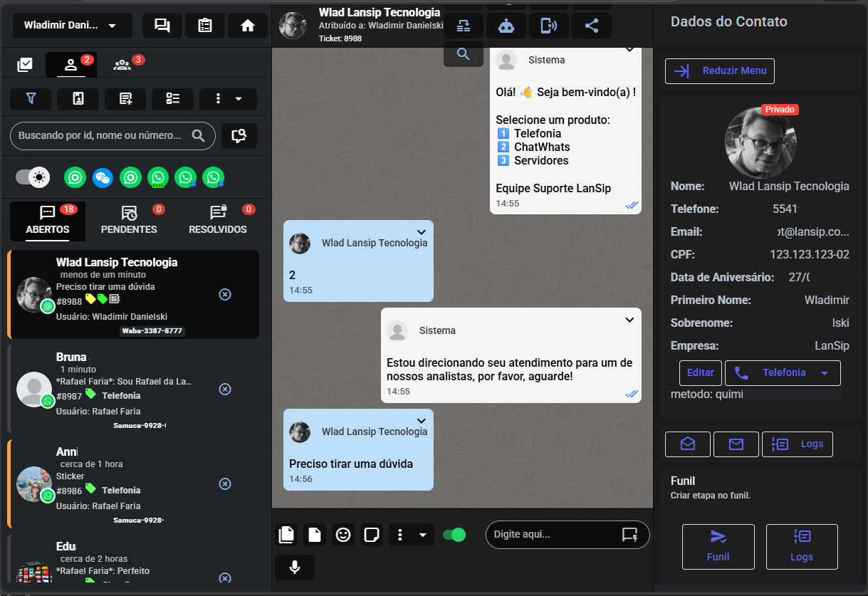868x596 pixels.
Task: Click the microphone button to record audio
Action: coord(294,568)
